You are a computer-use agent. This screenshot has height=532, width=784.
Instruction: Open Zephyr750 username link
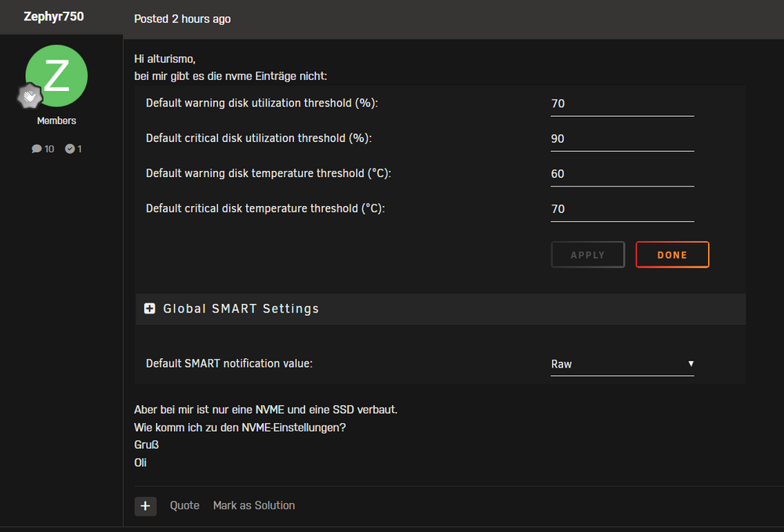tap(54, 16)
